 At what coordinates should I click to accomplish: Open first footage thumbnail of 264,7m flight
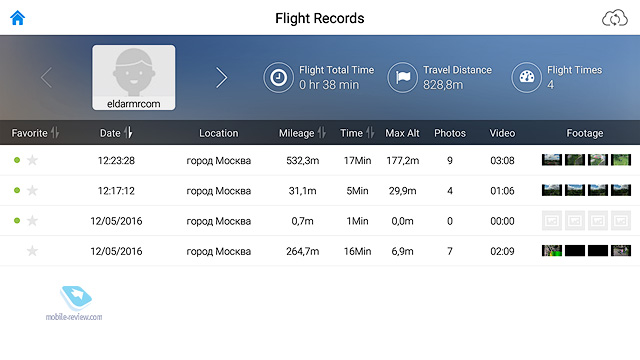552,251
